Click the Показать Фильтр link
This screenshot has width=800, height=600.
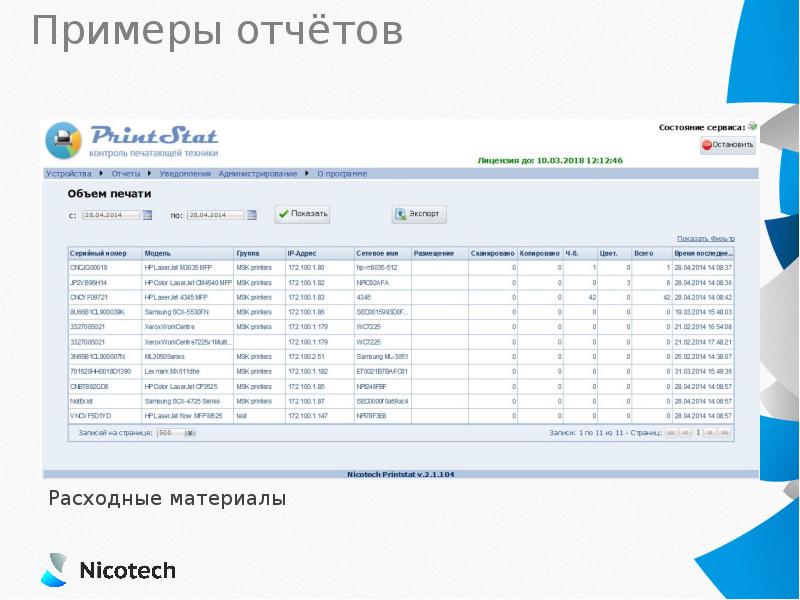point(705,238)
